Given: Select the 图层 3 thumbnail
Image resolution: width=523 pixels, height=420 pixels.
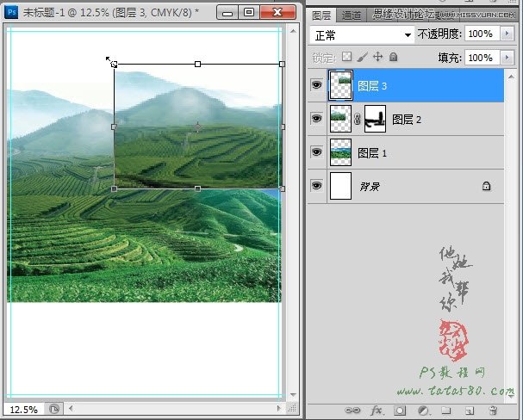Looking at the screenshot, I should click(x=340, y=85).
